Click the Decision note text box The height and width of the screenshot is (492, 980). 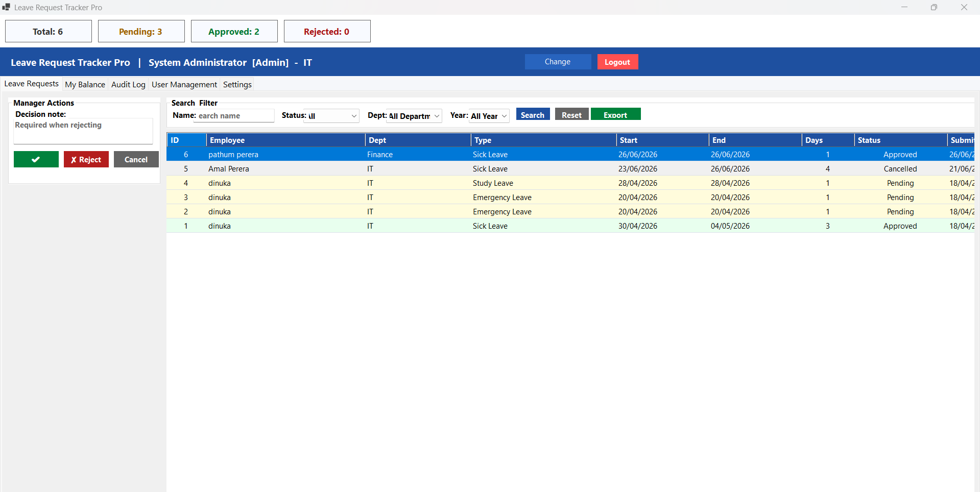[x=83, y=131]
